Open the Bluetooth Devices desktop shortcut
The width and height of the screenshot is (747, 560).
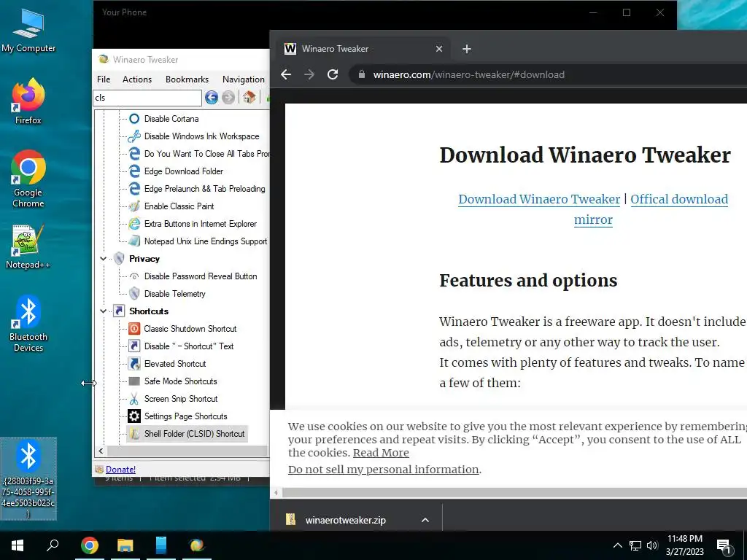[28, 323]
